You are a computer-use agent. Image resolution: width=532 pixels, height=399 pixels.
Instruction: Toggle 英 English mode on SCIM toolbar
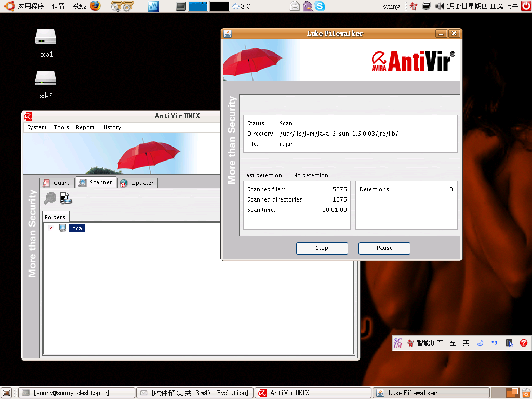tap(466, 343)
